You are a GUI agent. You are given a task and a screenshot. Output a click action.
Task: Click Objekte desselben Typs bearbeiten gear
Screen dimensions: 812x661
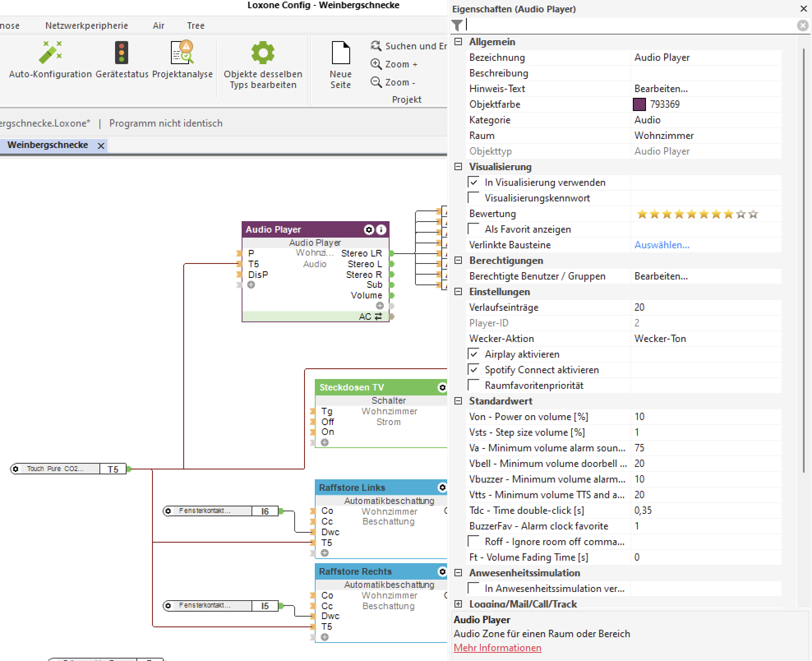263,53
